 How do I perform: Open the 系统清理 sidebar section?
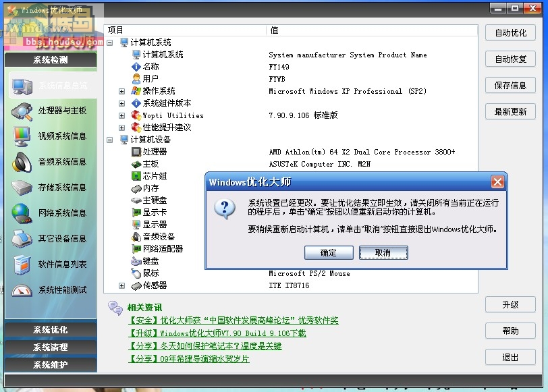(x=51, y=347)
